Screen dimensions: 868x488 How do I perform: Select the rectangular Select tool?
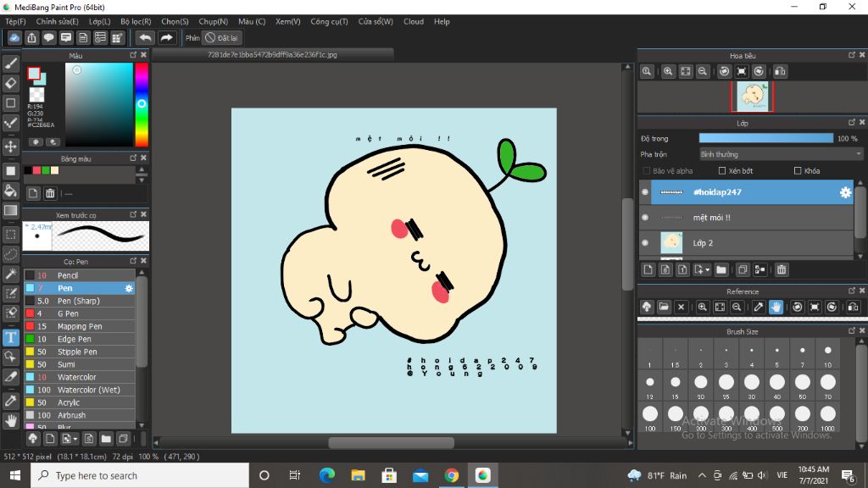click(x=10, y=235)
